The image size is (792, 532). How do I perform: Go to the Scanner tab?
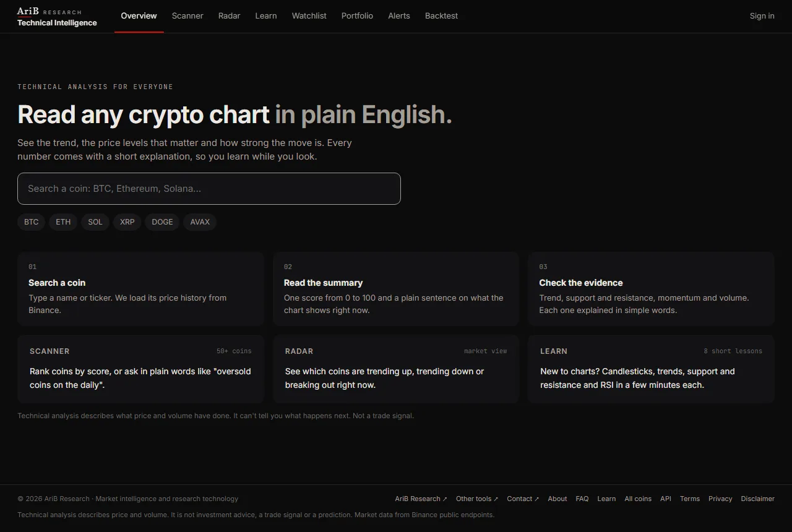(187, 16)
